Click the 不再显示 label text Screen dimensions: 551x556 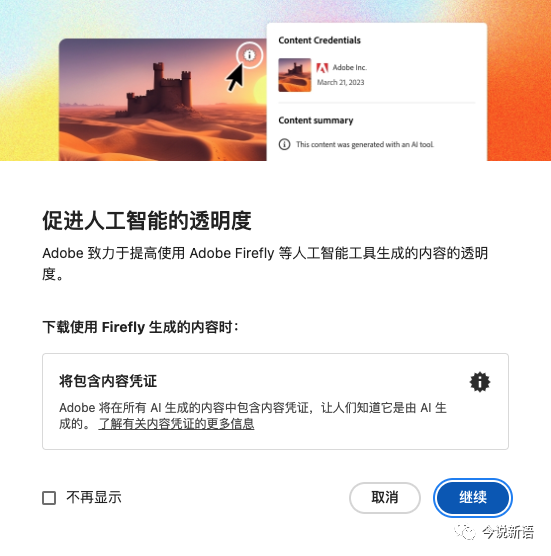94,497
